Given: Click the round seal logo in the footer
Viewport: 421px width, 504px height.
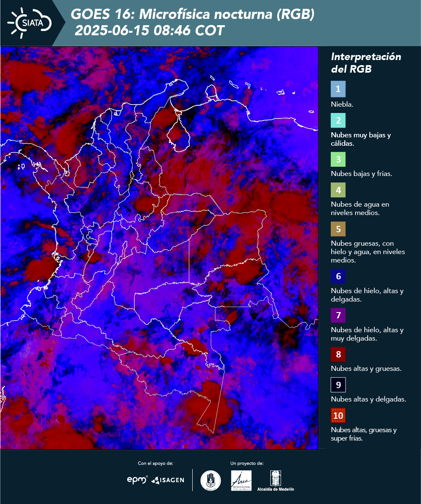Looking at the screenshot, I should point(211,480).
